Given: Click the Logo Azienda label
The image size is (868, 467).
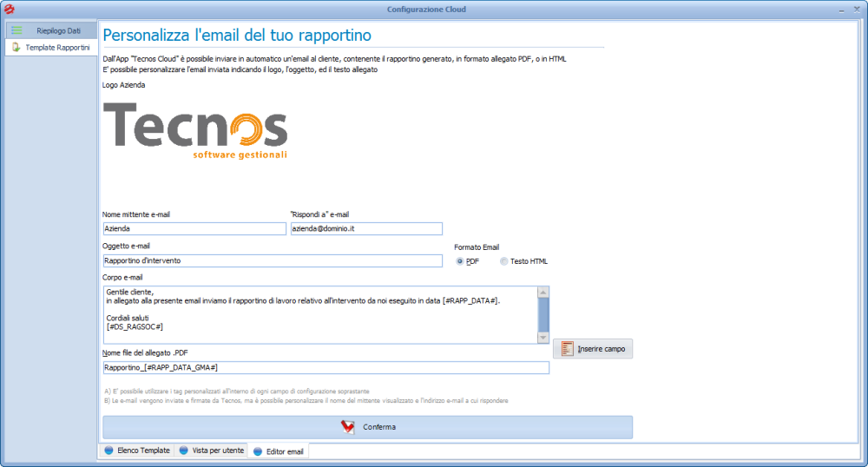Looking at the screenshot, I should (x=123, y=85).
